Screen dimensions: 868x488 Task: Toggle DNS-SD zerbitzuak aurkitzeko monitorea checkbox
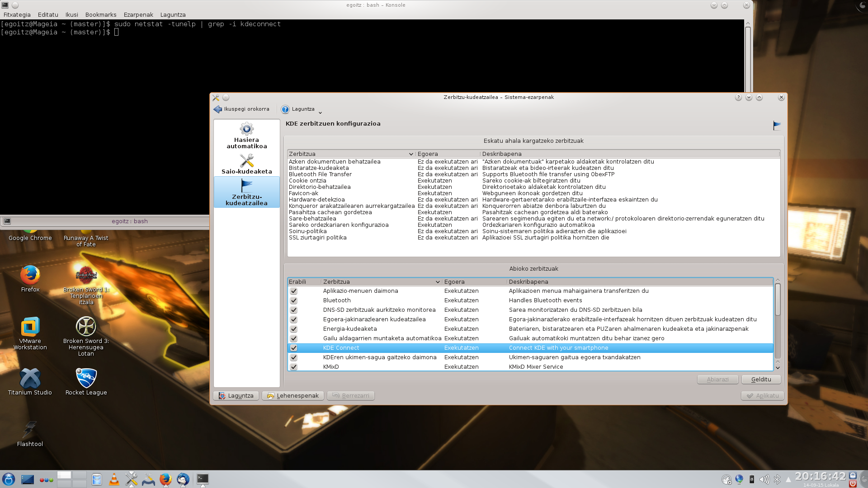294,310
